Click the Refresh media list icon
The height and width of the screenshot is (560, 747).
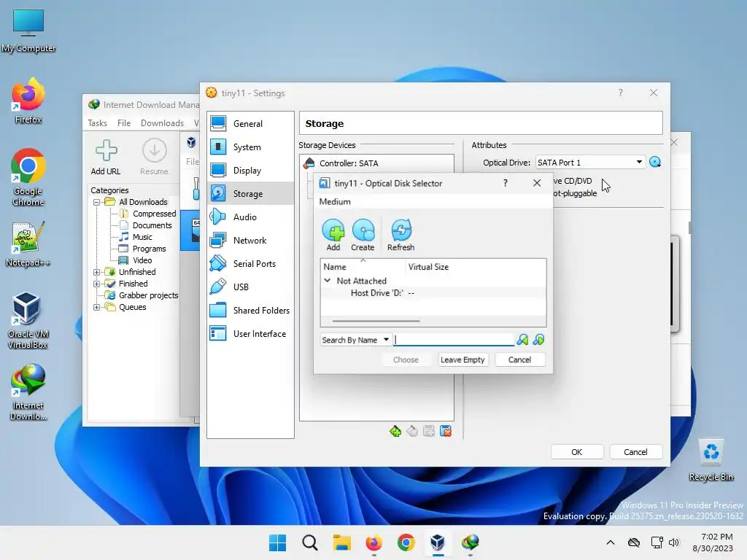point(400,235)
